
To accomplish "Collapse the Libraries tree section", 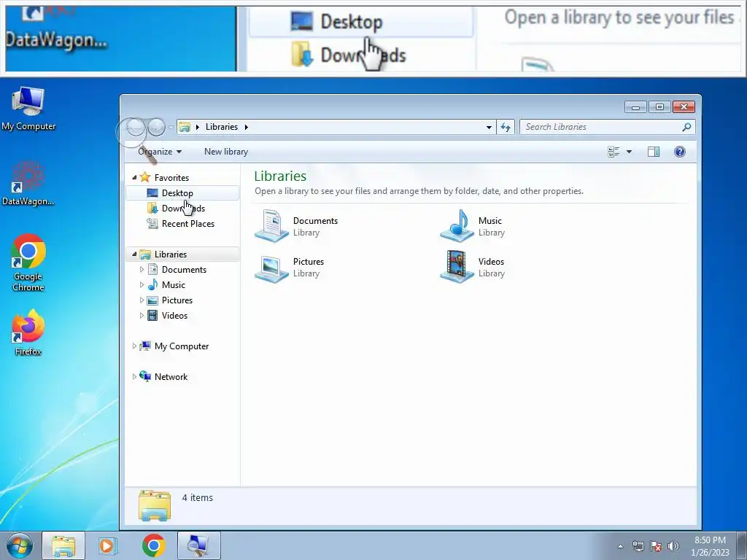I will 134,254.
